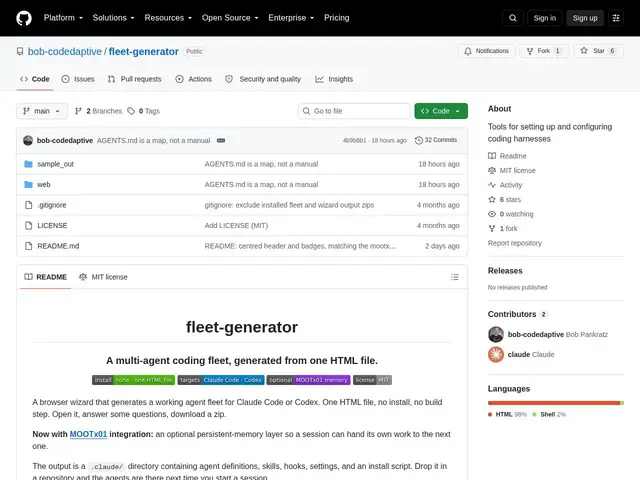The width and height of the screenshot is (640, 480).
Task: Open the 0 watching link
Action: click(x=511, y=214)
